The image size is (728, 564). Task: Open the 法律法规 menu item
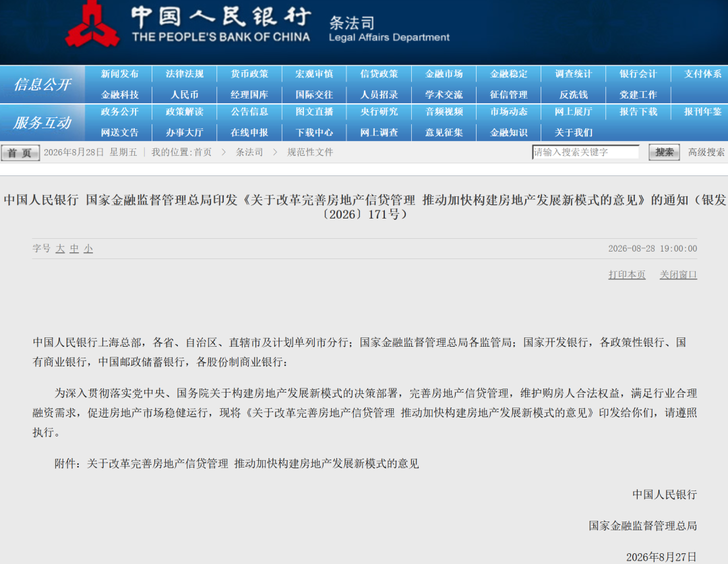pyautogui.click(x=185, y=74)
